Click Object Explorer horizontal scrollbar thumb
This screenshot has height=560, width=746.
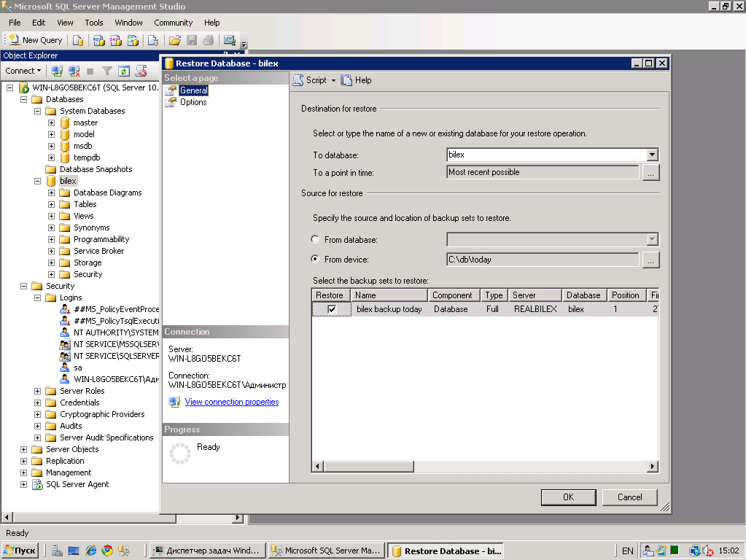tap(94, 518)
